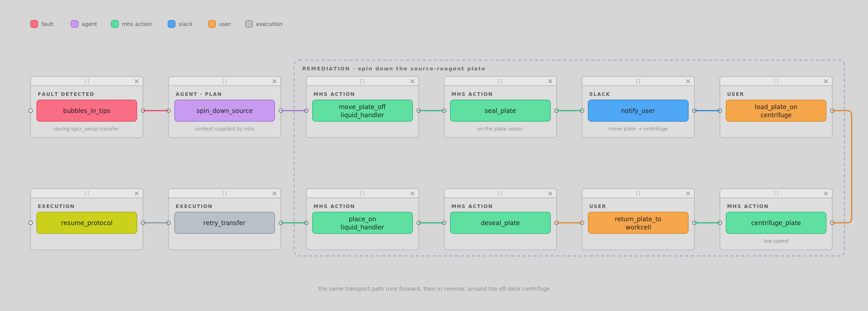Click the mhs action legend swatch
The width and height of the screenshot is (868, 311).
tap(115, 24)
